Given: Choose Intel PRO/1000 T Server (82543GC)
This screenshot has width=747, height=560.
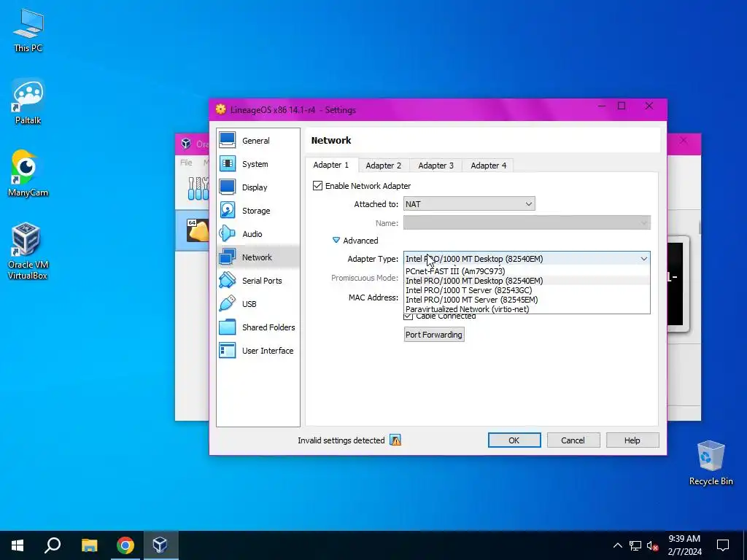Looking at the screenshot, I should click(x=527, y=290).
